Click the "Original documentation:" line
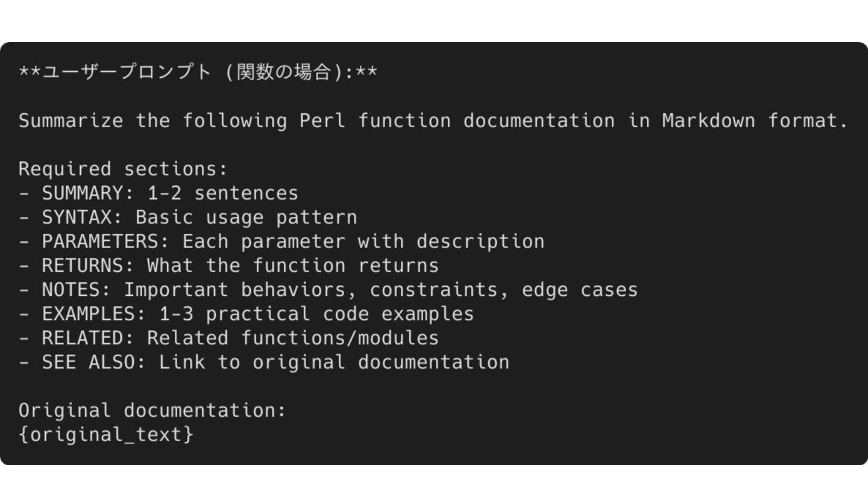 152,410
